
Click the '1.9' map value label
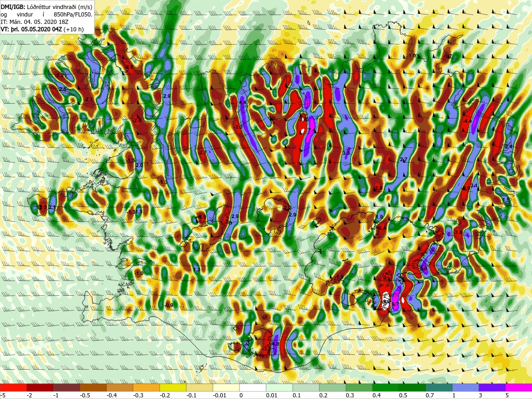(379, 217)
